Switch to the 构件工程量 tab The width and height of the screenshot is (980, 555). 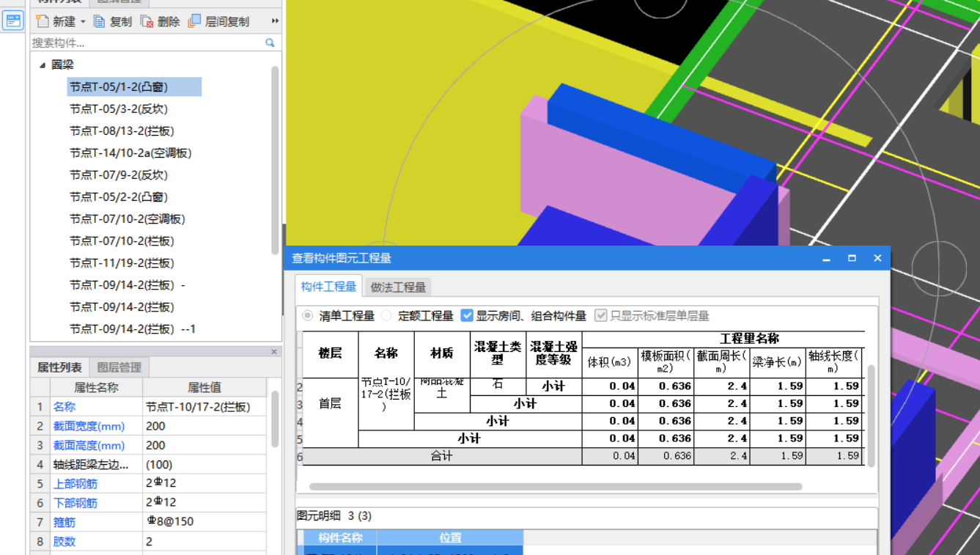328,287
